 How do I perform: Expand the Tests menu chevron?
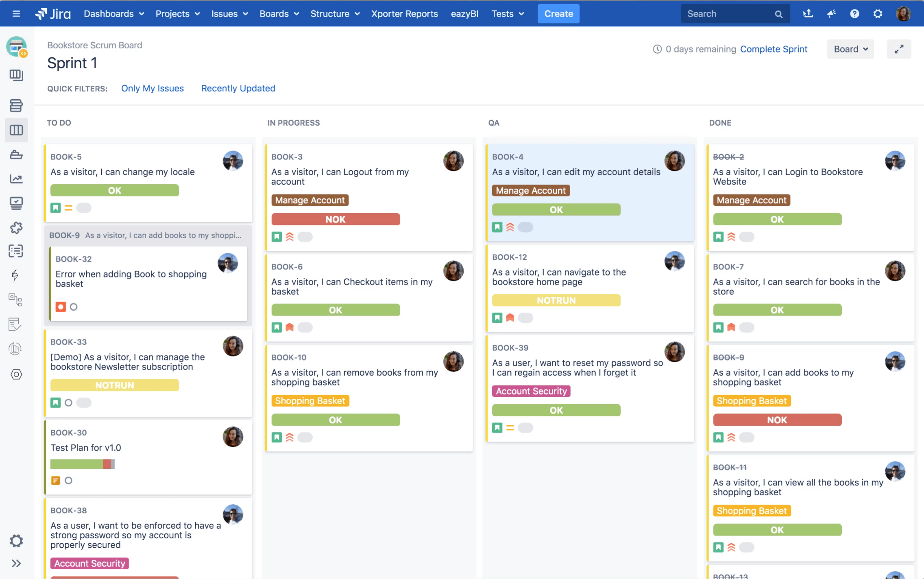coord(523,13)
